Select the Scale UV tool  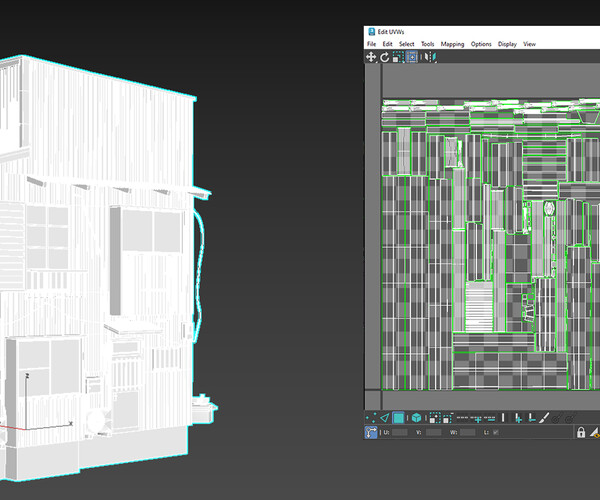click(x=397, y=57)
